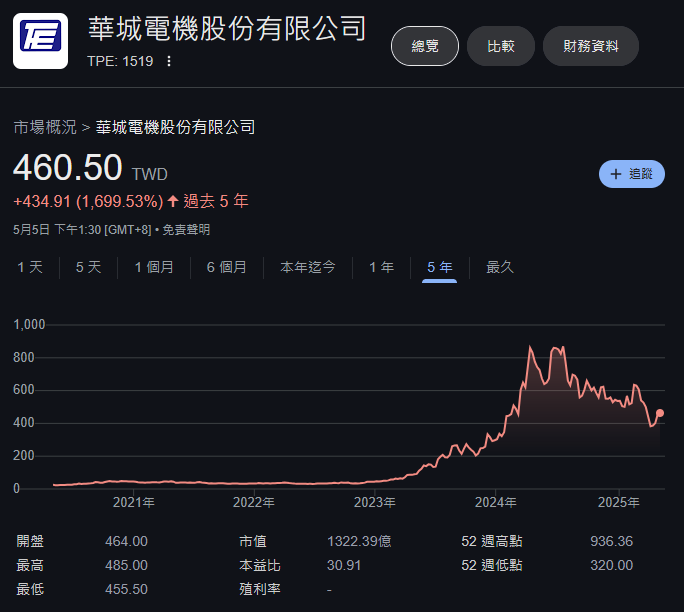Click the 過去 5 年 period text
This screenshot has width=684, height=612.
(x=216, y=202)
